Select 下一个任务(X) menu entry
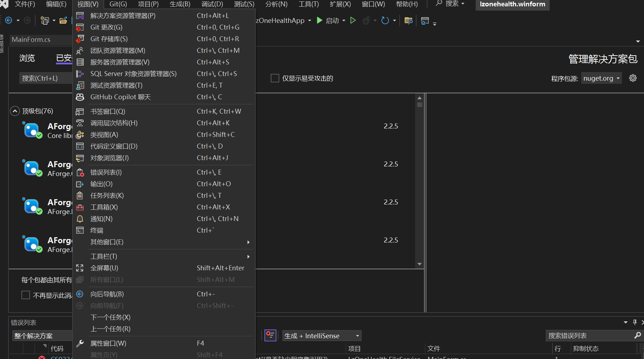Screen dimensions: 644x359 tap(164, 317)
